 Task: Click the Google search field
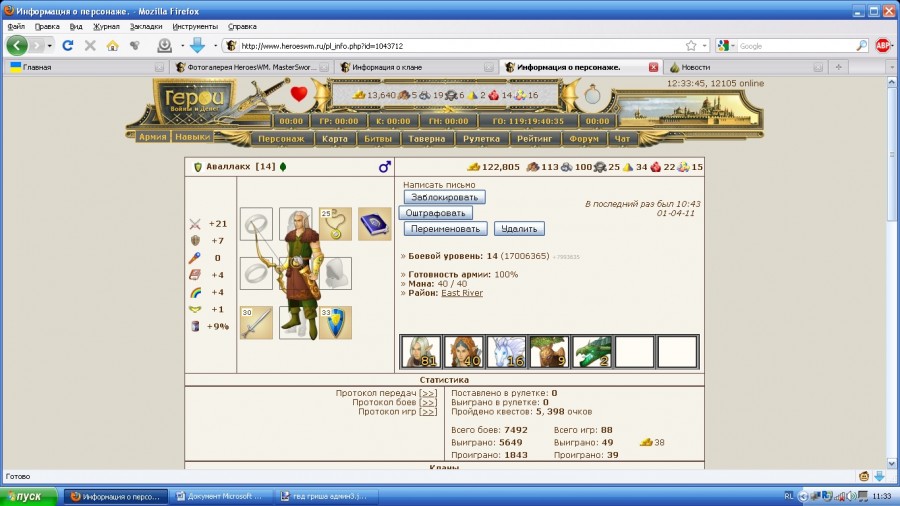tap(797, 46)
